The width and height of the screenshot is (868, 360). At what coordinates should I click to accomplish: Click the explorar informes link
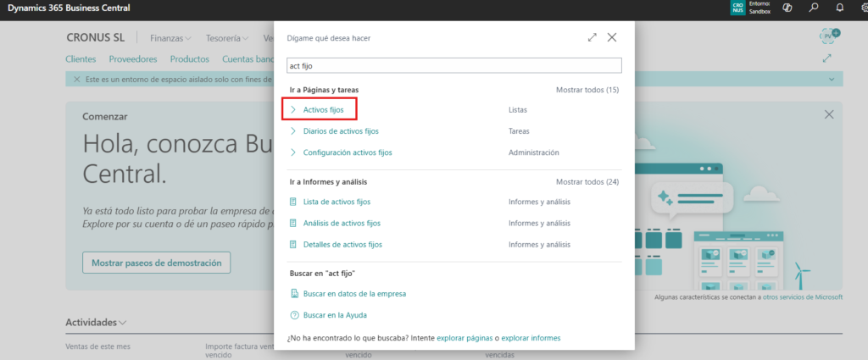[x=530, y=338]
